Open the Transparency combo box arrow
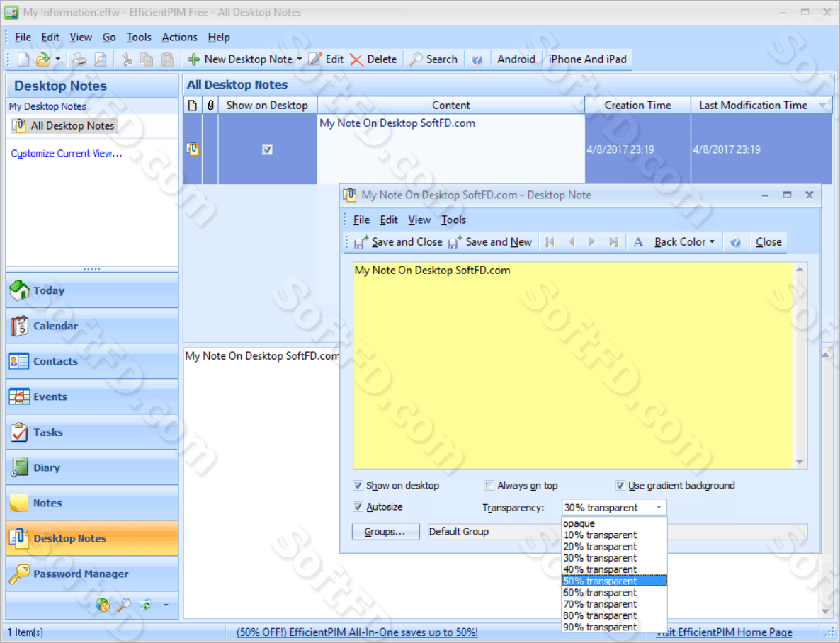Screen dimensions: 840x643 (x=659, y=508)
